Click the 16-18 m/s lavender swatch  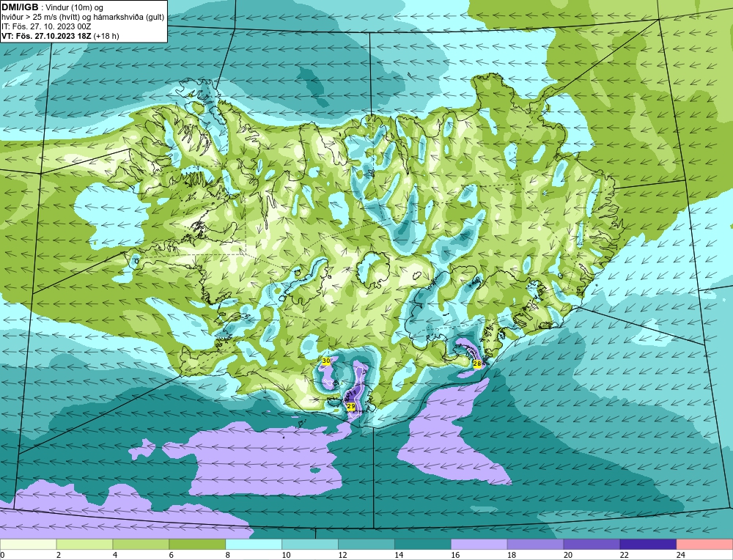[x=479, y=545]
